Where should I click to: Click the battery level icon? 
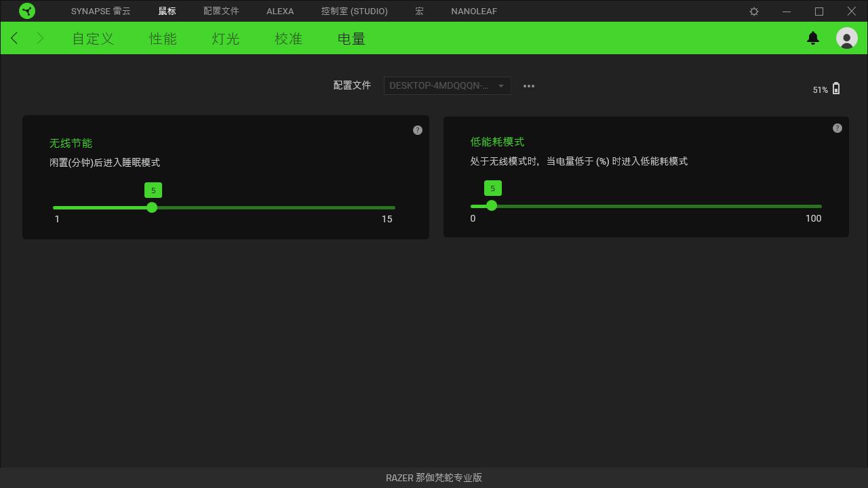(x=836, y=88)
